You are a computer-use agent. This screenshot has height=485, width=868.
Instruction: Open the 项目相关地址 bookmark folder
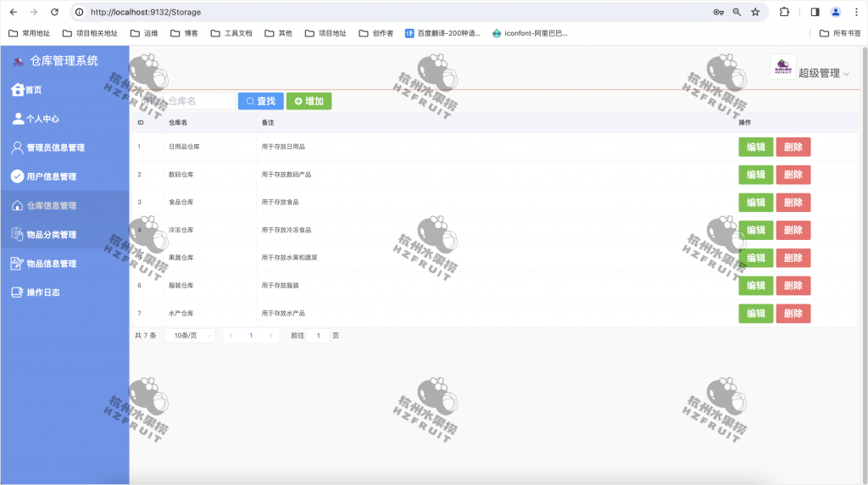pos(90,33)
